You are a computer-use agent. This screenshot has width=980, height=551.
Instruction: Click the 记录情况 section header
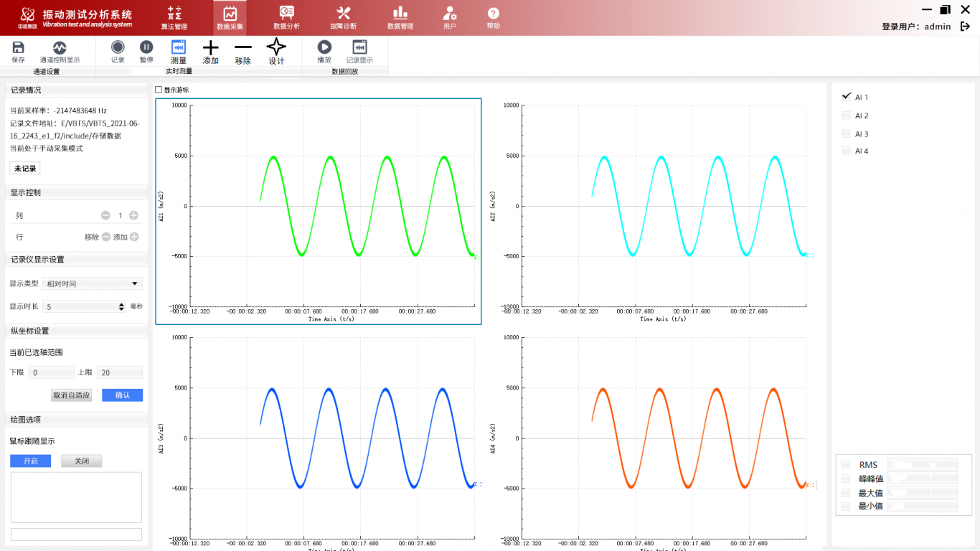click(x=76, y=90)
